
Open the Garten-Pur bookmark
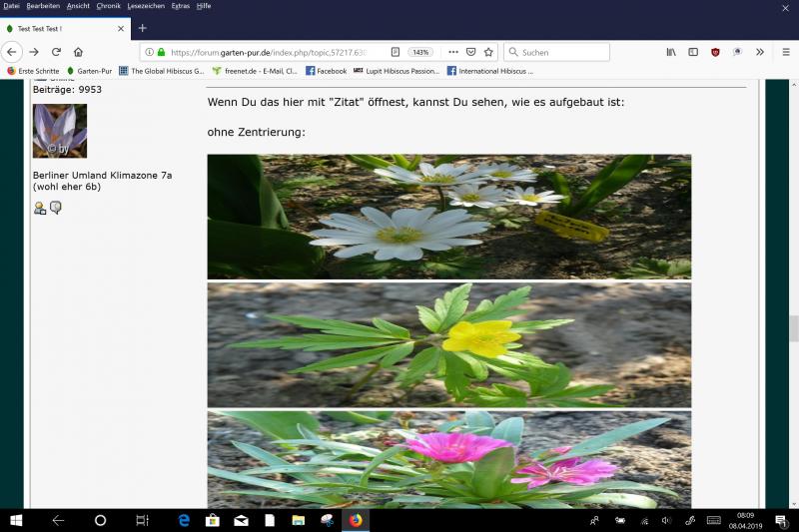click(x=89, y=71)
